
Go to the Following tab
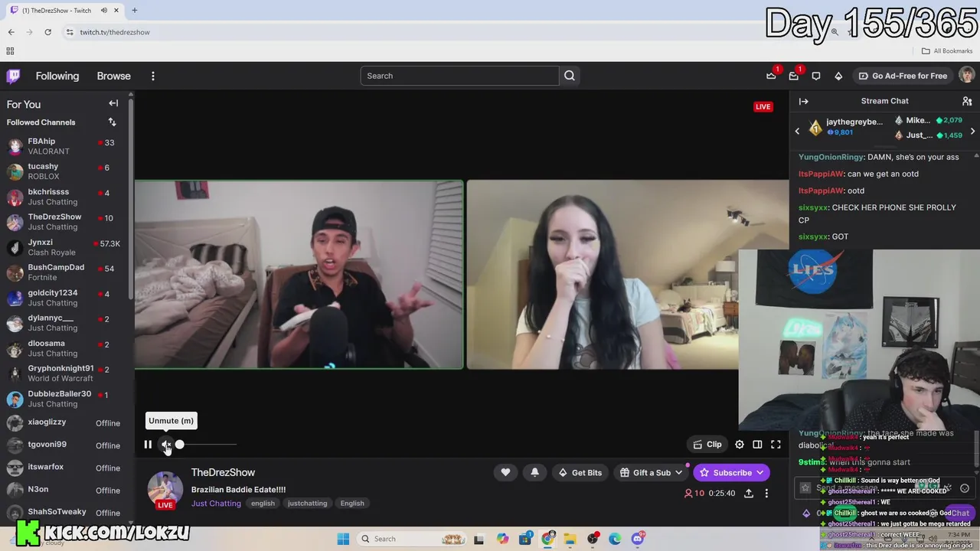(57, 76)
